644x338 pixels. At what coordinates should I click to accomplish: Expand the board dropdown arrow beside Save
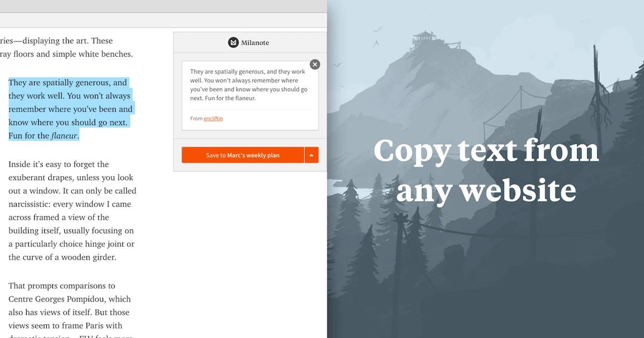click(x=311, y=155)
